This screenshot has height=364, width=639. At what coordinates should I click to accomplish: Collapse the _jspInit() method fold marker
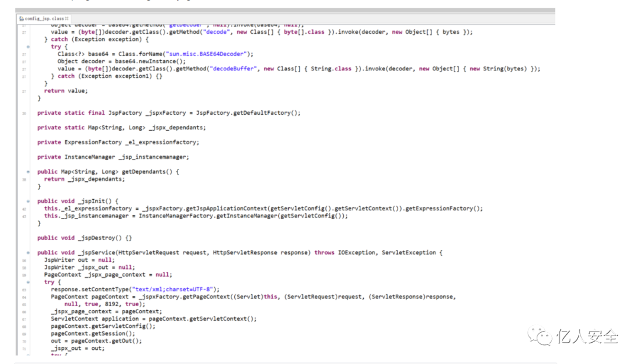click(x=28, y=201)
